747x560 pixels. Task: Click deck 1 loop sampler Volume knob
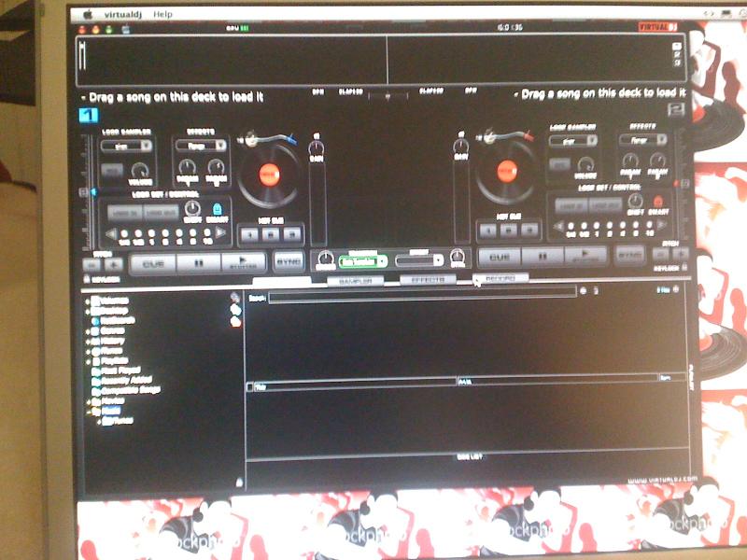(x=140, y=170)
